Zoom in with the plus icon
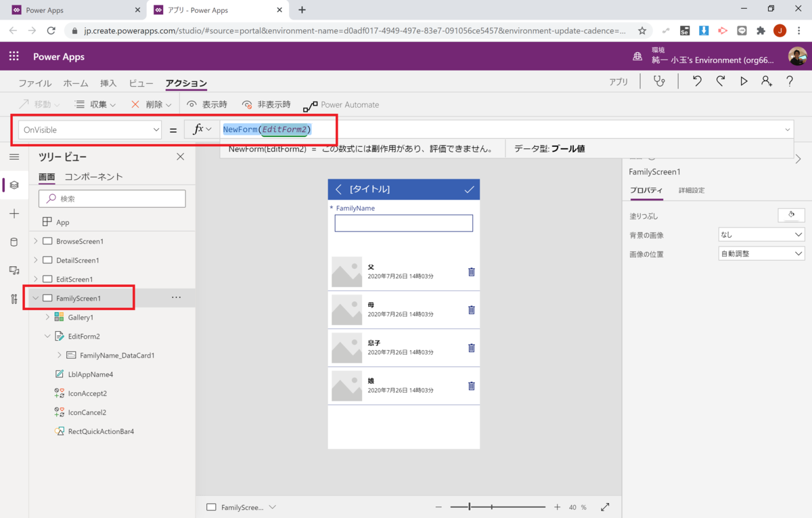 558,506
